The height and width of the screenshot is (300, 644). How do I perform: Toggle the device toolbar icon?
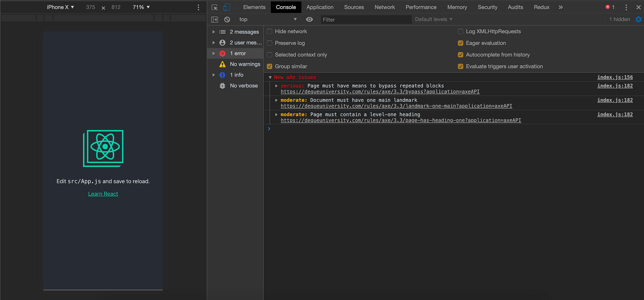coord(227,7)
